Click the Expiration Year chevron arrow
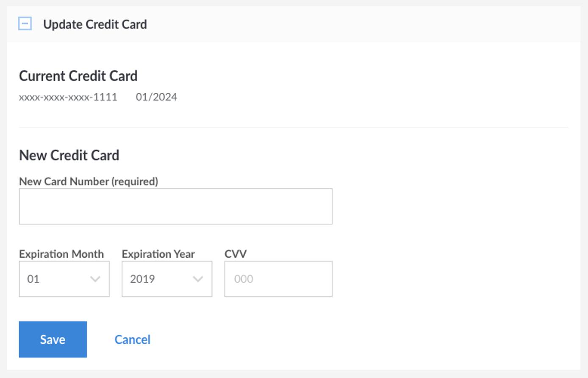The height and width of the screenshot is (378, 588). (198, 279)
